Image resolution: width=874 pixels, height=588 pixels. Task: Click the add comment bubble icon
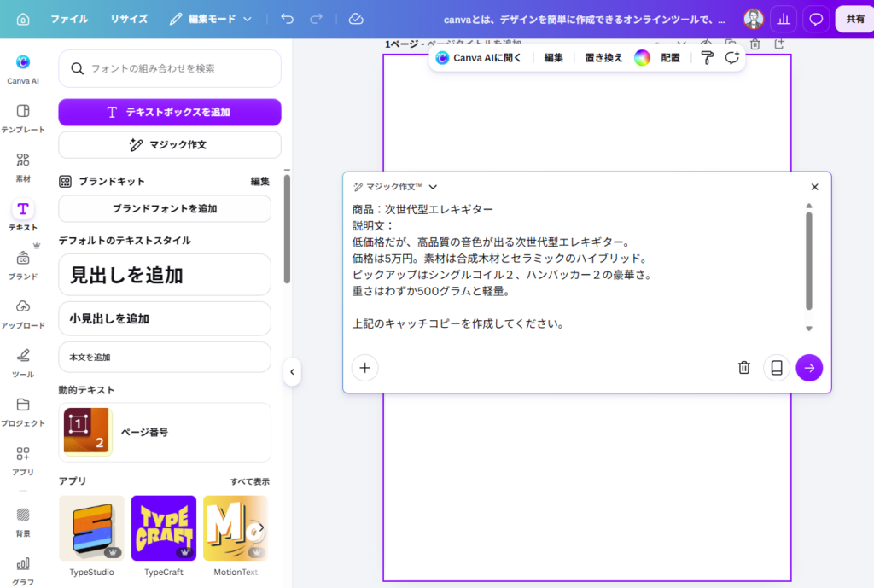point(731,58)
